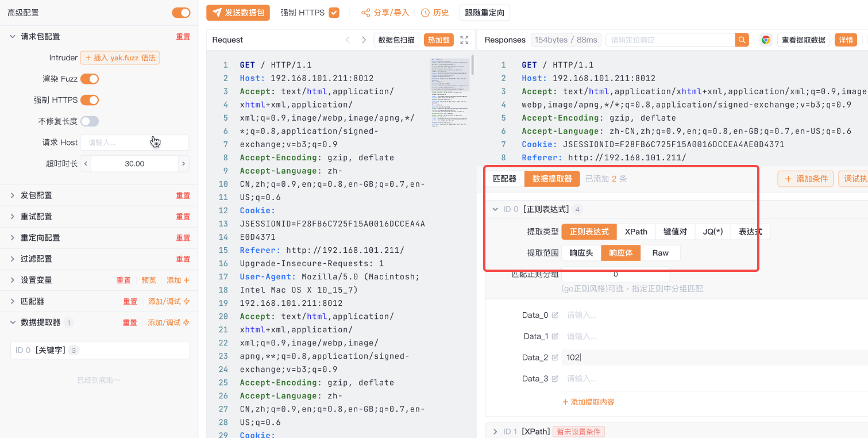The image size is (868, 438).
Task: Select 正则表达式 extraction type
Action: [589, 232]
